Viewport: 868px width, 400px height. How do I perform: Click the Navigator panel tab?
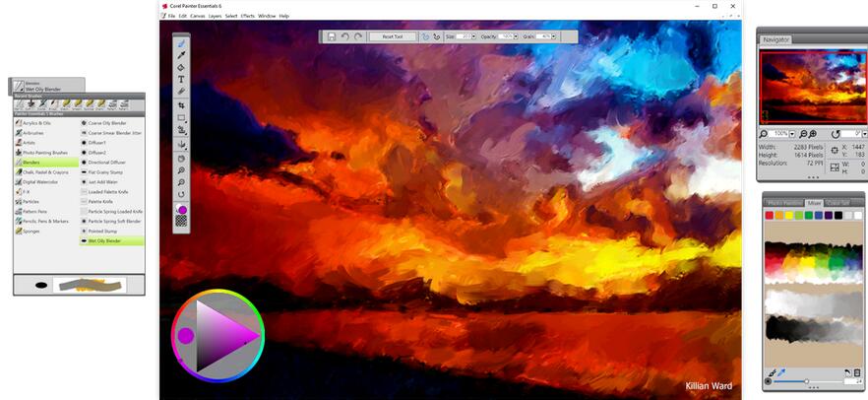775,39
